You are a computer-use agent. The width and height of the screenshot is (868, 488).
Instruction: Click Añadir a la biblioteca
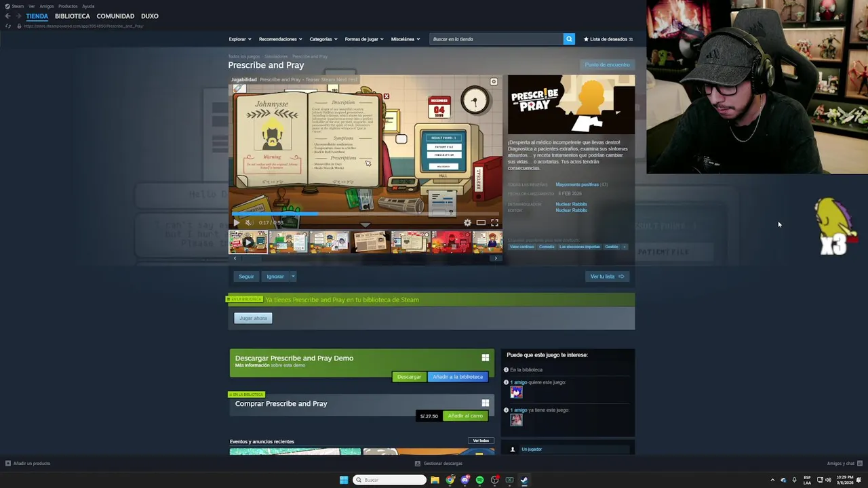[x=458, y=377]
